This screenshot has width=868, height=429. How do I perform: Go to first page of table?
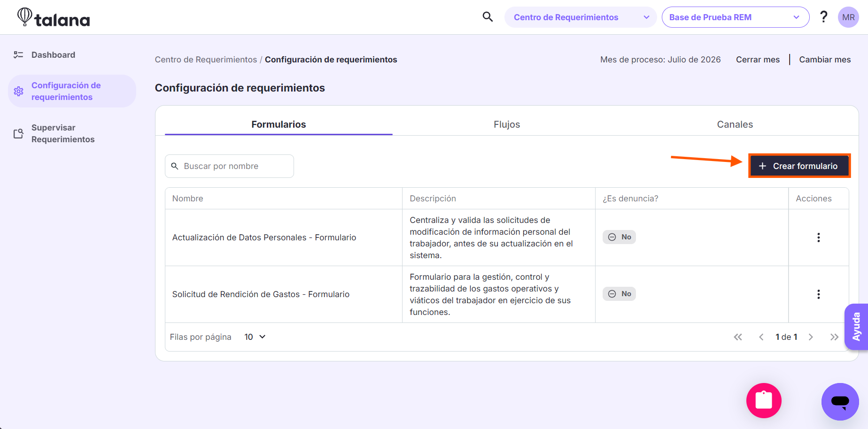738,337
